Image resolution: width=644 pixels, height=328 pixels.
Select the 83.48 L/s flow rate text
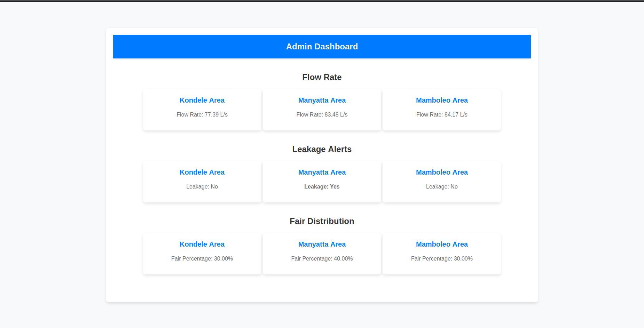coord(322,114)
